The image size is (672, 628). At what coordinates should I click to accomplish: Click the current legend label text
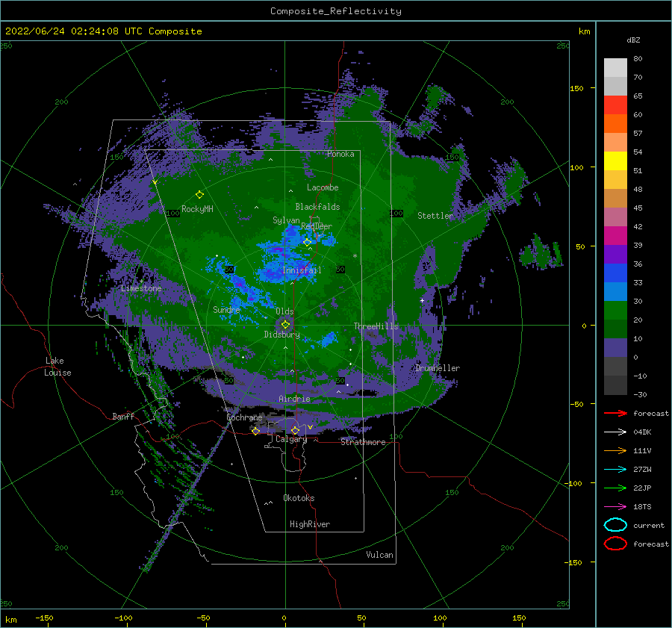point(649,525)
